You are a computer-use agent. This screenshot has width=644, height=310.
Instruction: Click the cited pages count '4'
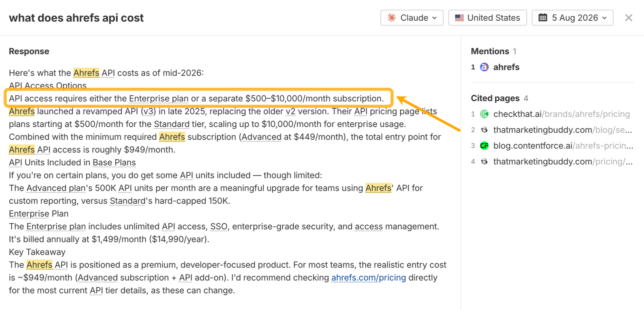point(526,98)
